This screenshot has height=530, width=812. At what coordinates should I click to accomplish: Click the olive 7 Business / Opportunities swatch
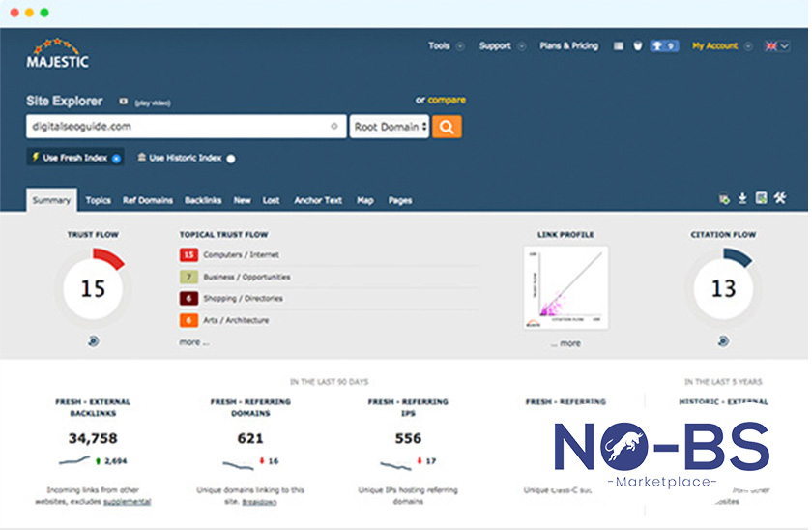[x=188, y=277]
